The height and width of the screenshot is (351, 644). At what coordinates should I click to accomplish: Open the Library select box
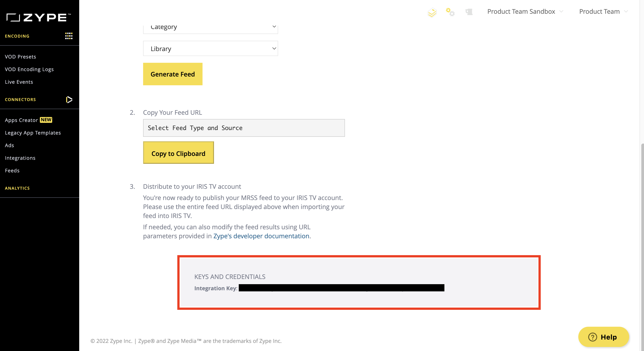(210, 49)
